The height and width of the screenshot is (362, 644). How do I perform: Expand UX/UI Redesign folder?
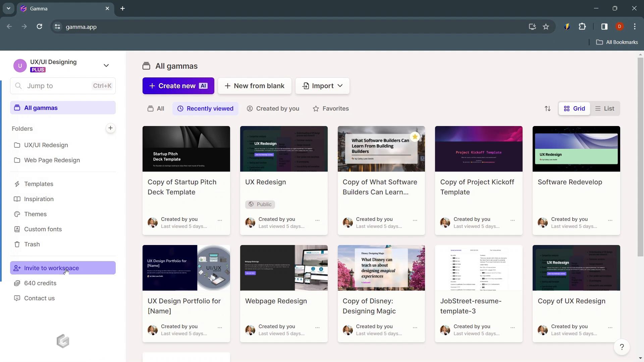[x=46, y=145]
